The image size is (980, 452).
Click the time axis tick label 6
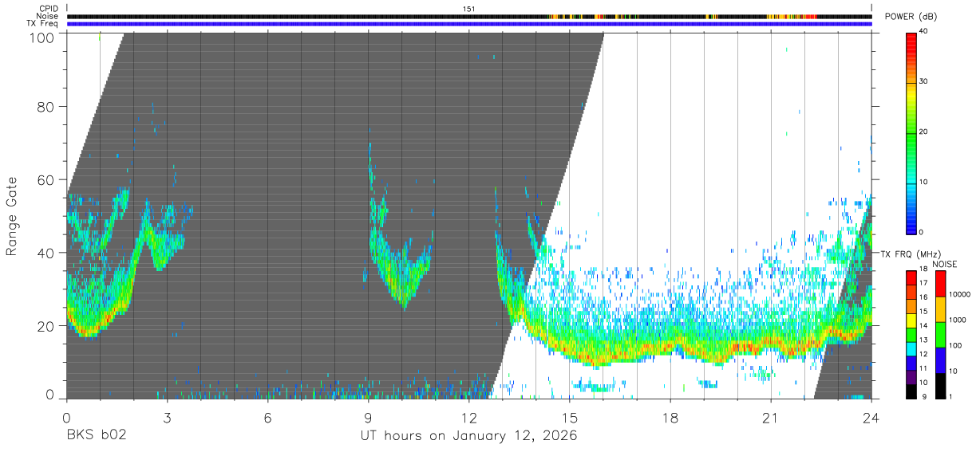pos(267,418)
